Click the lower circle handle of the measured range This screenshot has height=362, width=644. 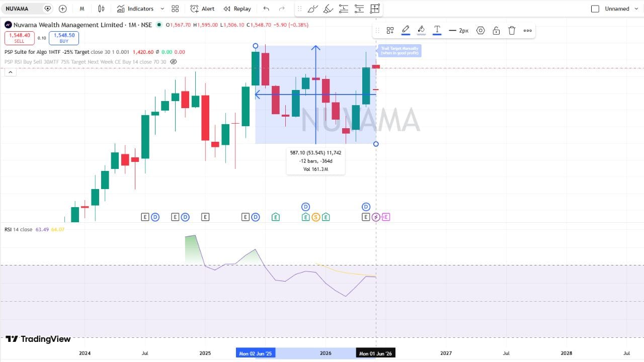[x=376, y=144]
